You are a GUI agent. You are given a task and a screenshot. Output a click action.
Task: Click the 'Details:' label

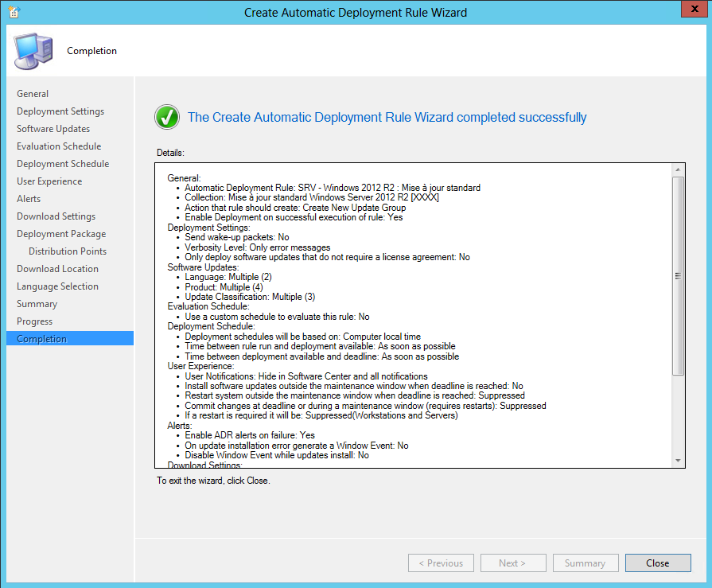point(170,153)
